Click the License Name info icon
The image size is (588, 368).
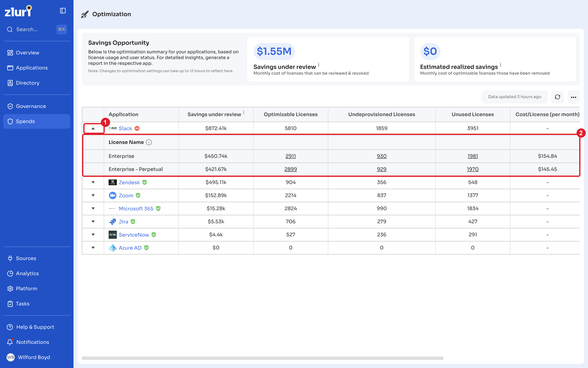149,142
